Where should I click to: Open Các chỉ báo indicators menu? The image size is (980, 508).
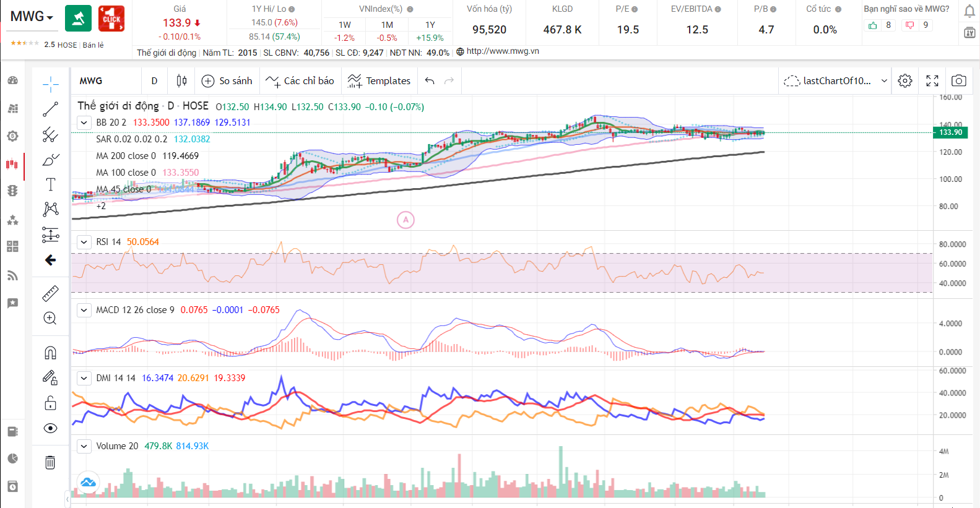click(x=300, y=81)
